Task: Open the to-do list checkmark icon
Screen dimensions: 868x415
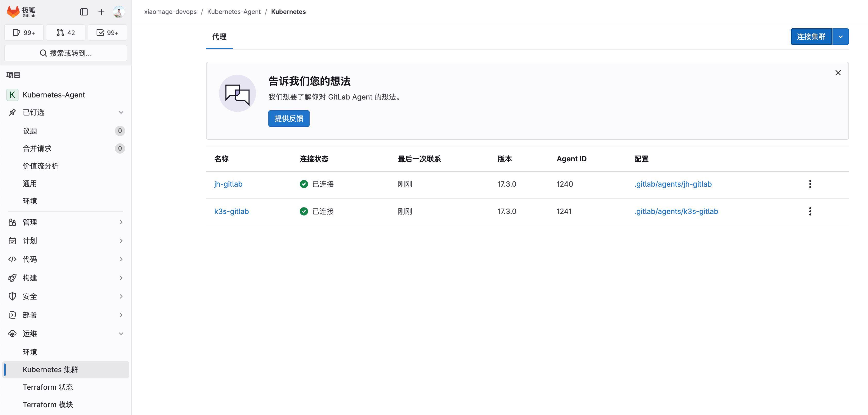Action: point(107,32)
